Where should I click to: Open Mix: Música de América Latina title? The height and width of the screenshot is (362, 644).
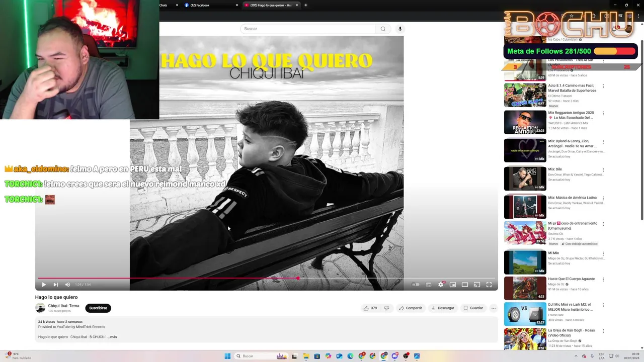572,198
